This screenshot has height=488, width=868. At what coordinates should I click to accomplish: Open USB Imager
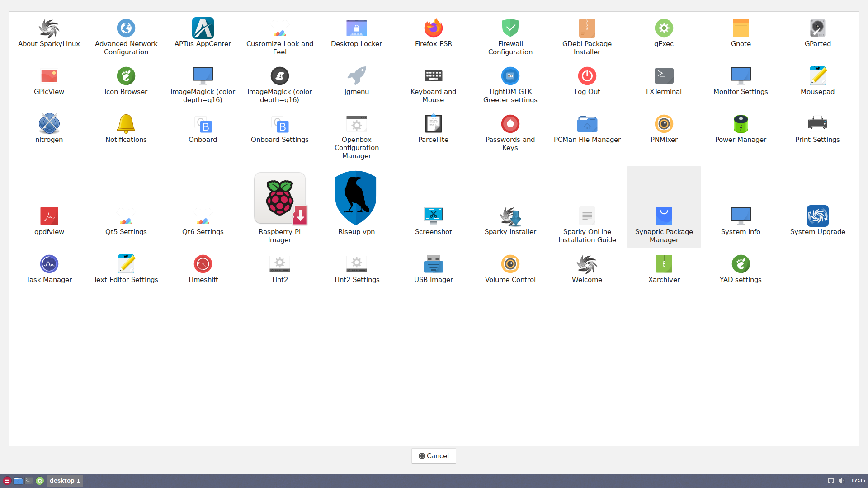point(433,268)
